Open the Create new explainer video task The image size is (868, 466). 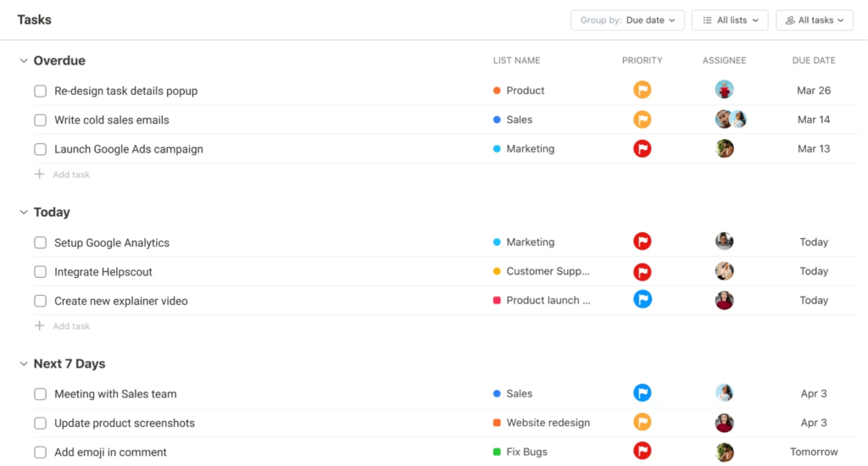120,301
